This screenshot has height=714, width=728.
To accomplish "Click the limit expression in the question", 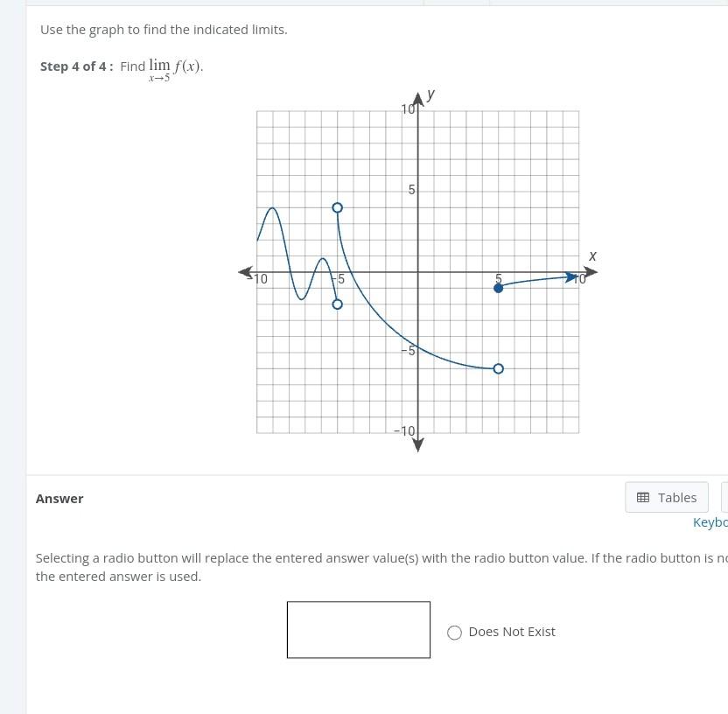I will [x=173, y=68].
